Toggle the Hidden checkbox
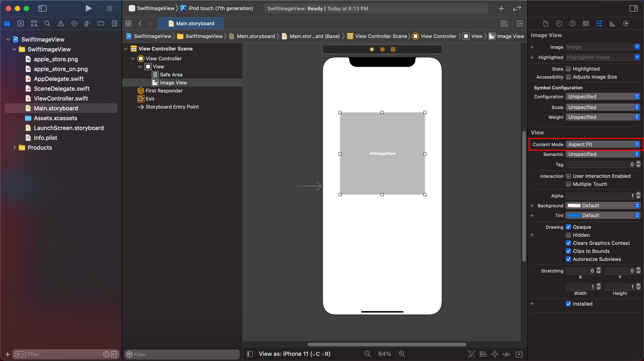 [x=568, y=235]
